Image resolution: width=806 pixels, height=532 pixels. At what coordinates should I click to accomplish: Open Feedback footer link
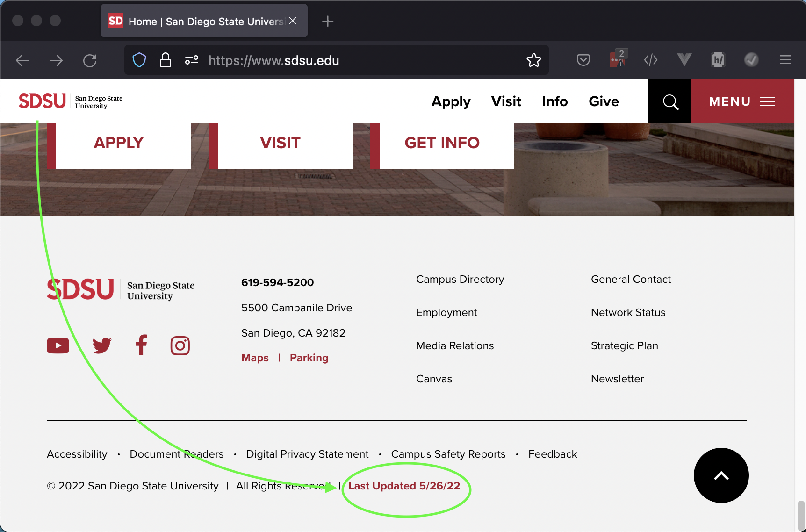pos(553,454)
